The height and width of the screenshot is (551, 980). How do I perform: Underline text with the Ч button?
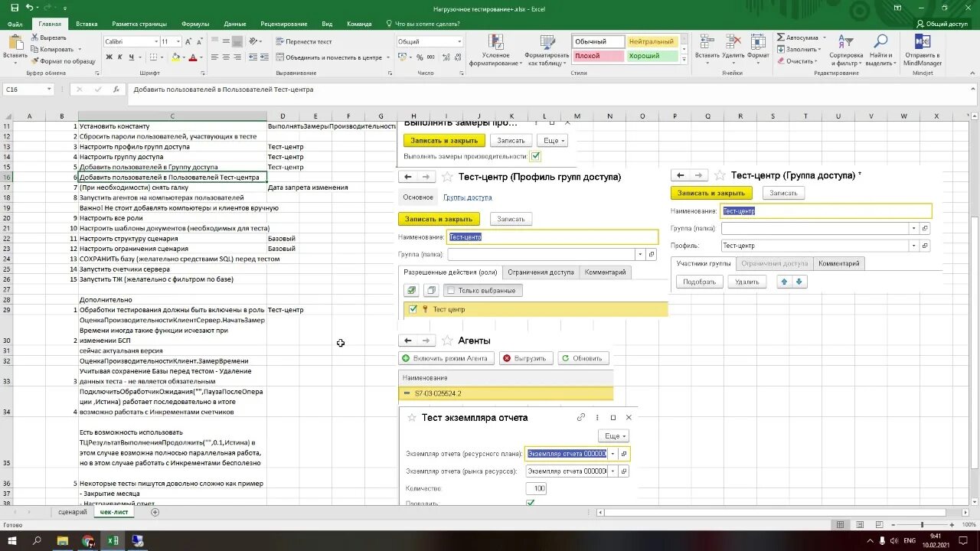[131, 57]
